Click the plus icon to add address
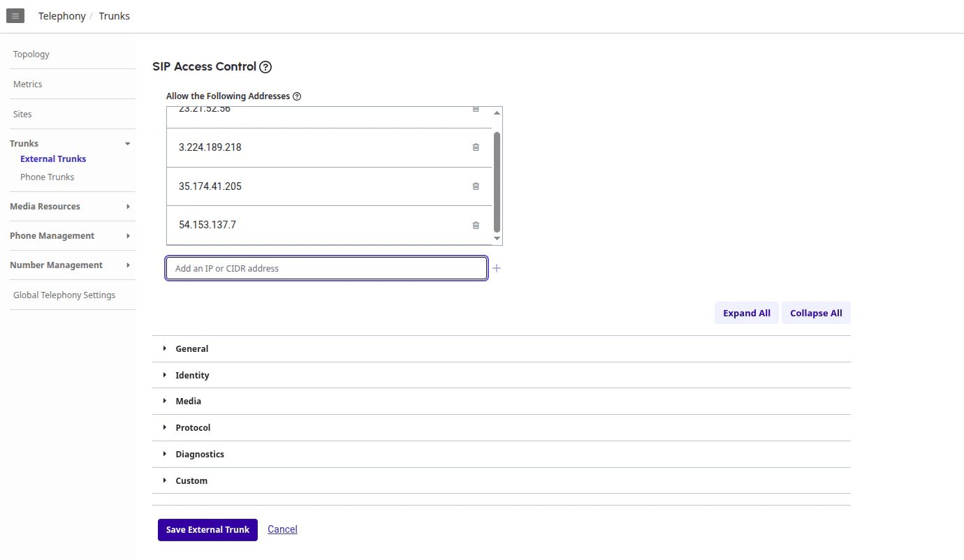This screenshot has height=560, width=964. (497, 268)
